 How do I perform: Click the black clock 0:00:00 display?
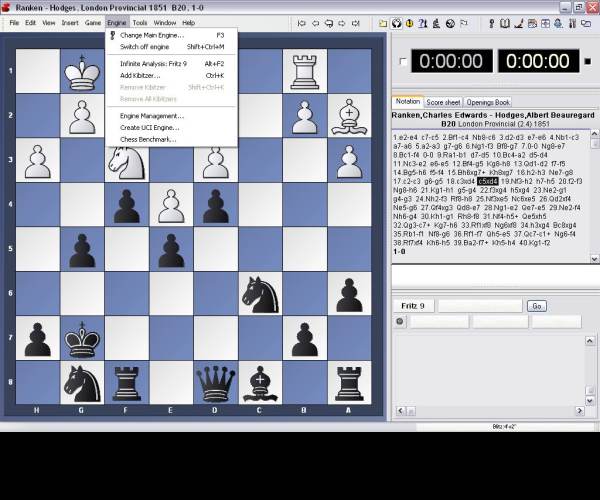(x=538, y=61)
